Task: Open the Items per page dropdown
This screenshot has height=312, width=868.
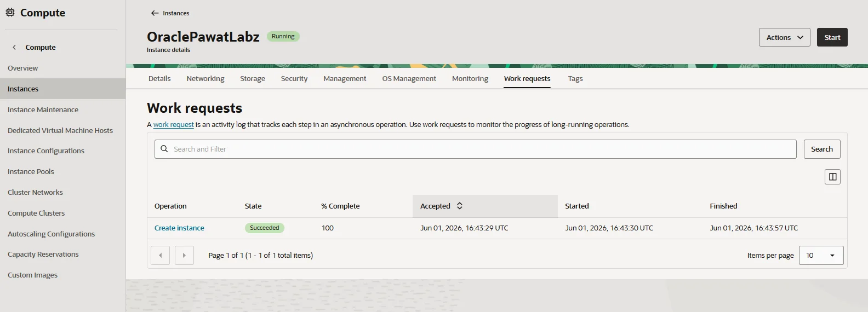Action: pyautogui.click(x=821, y=256)
